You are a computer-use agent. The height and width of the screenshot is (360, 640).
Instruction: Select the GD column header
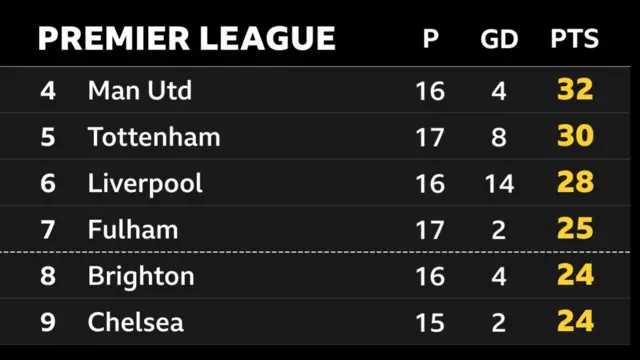(x=499, y=39)
